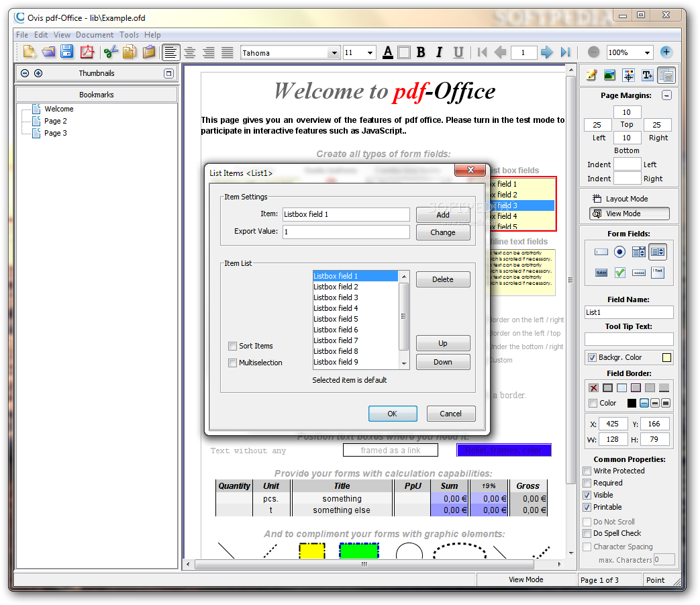Justify text alignment
The height and width of the screenshot is (605, 700).
(228, 52)
